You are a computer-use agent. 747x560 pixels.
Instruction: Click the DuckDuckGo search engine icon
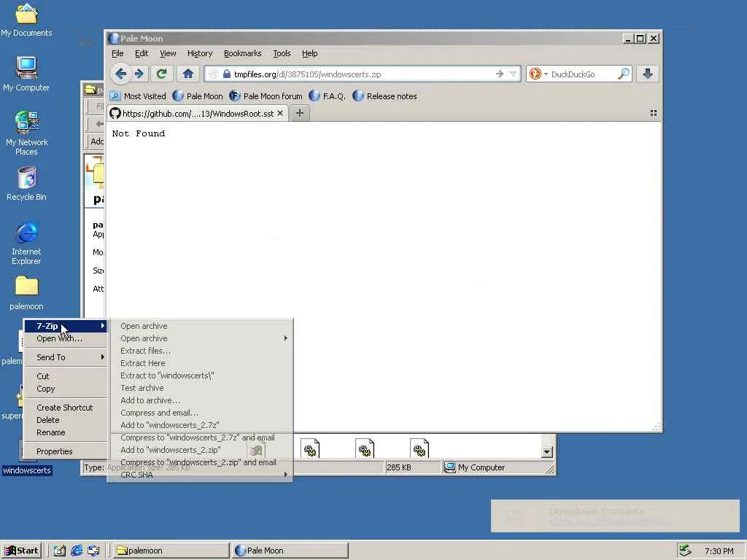pyautogui.click(x=535, y=74)
